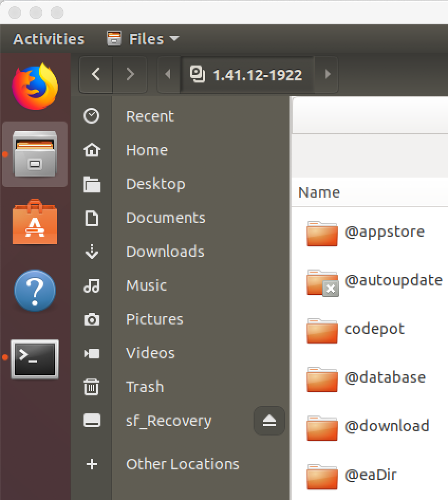Screen dimensions: 448x500
Task: Select sf_Recovery in the sidebar
Action: [x=169, y=421]
